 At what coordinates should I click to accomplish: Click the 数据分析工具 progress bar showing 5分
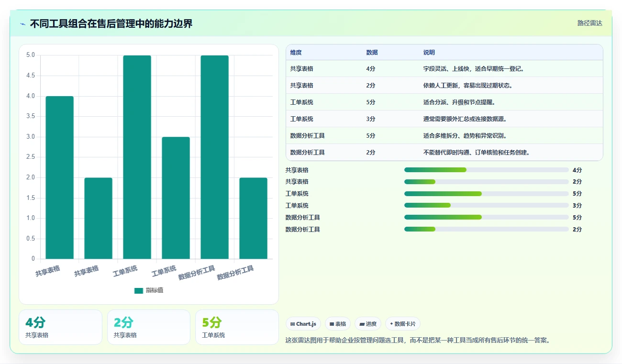(486, 218)
